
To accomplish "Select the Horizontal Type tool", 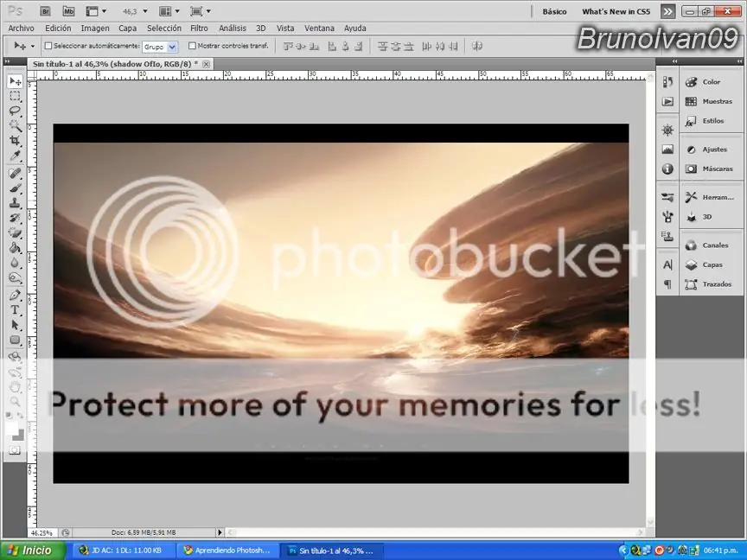I will [15, 310].
